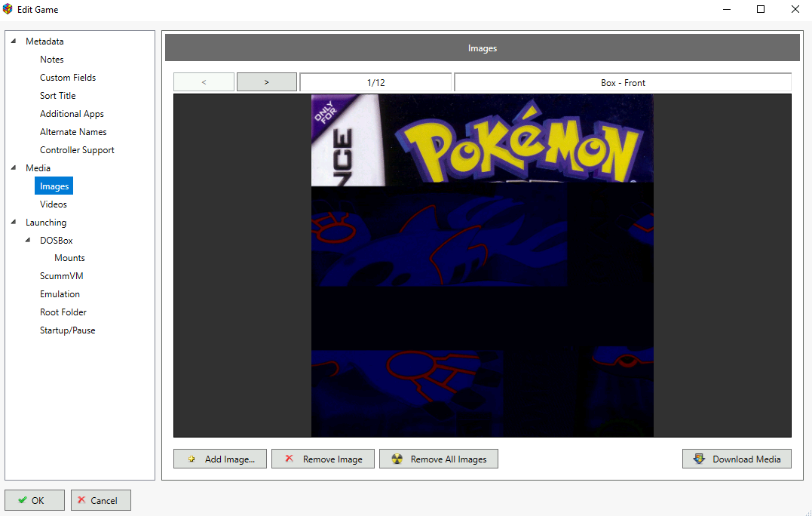
Task: Collapse the Media tree section
Action: (x=14, y=168)
